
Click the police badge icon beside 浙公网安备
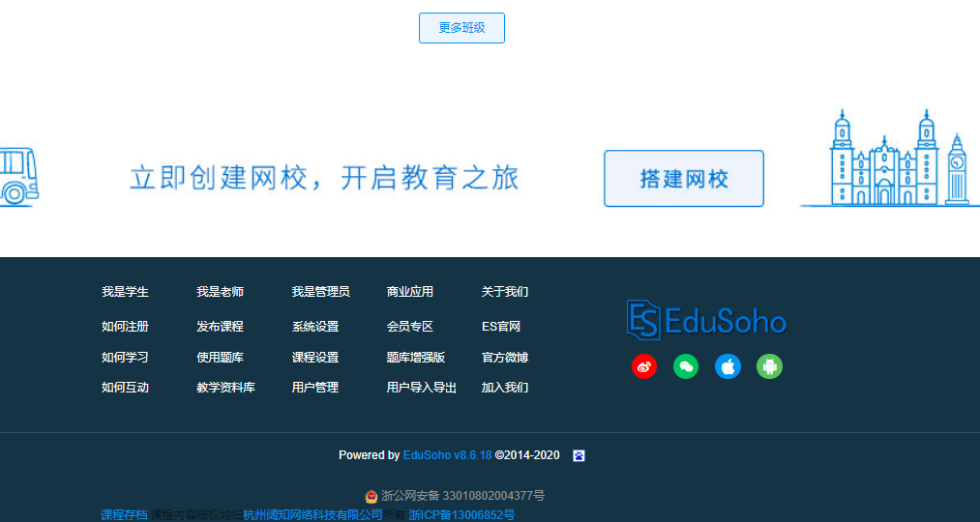[x=371, y=496]
